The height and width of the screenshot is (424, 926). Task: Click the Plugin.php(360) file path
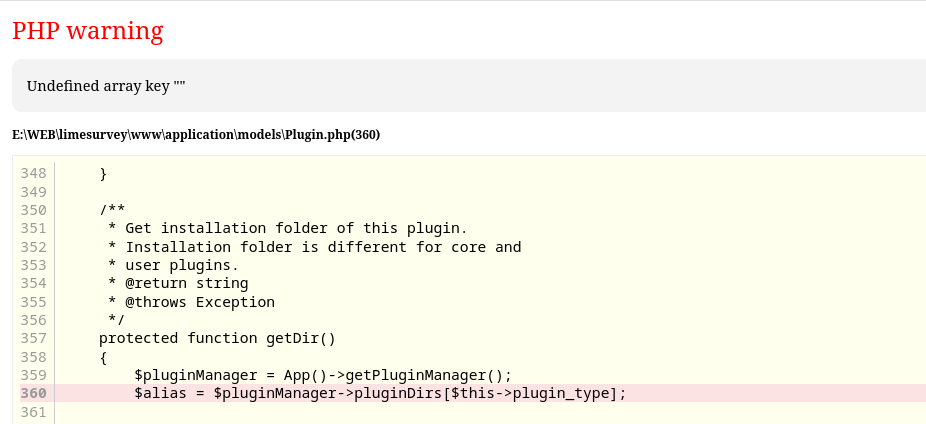[x=196, y=134]
